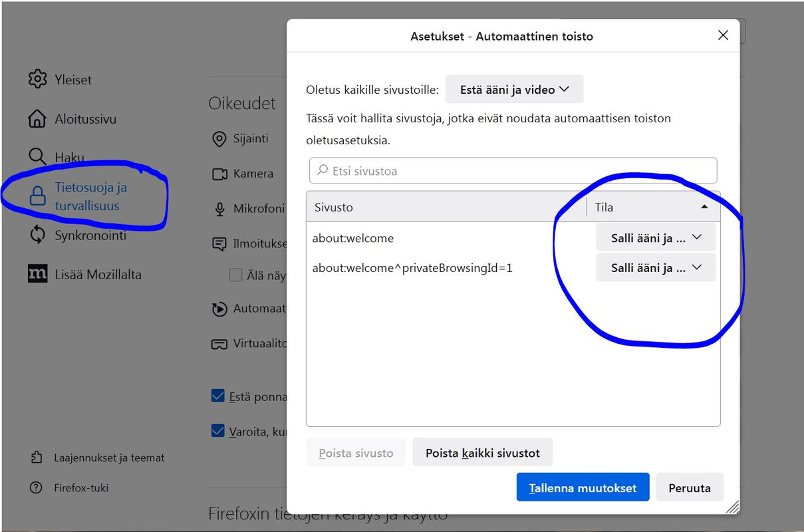
Task: Sort by the Tila column header
Action: point(652,207)
